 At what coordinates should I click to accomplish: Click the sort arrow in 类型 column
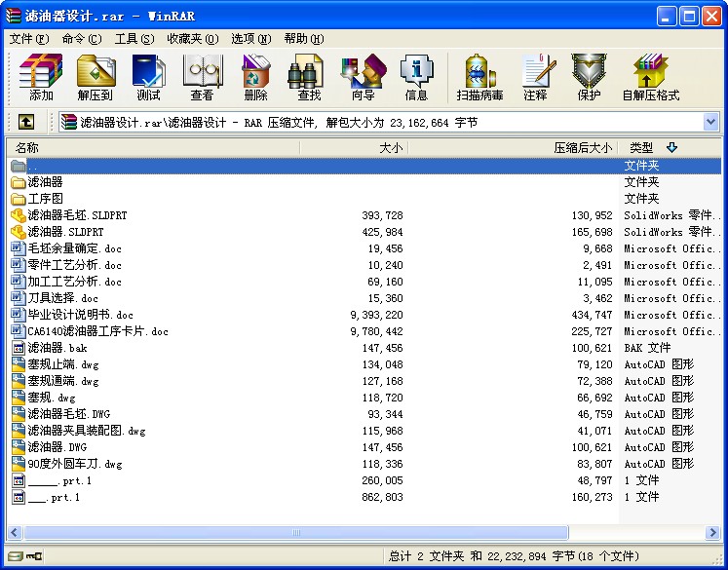pyautogui.click(x=671, y=147)
